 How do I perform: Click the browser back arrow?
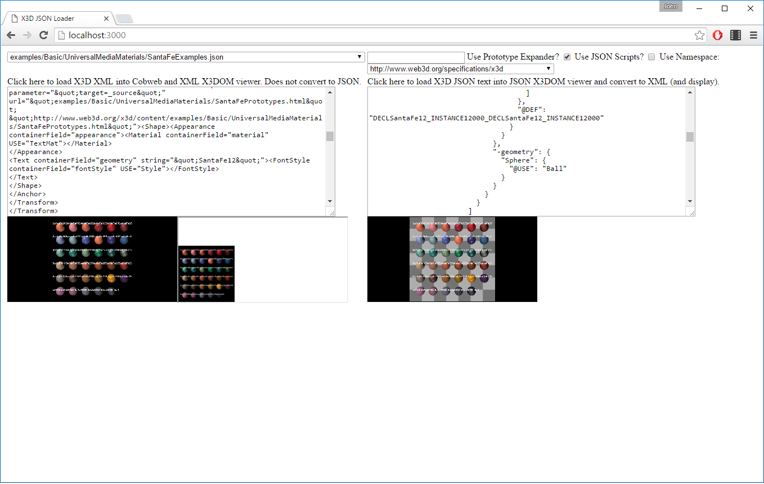pyautogui.click(x=11, y=35)
